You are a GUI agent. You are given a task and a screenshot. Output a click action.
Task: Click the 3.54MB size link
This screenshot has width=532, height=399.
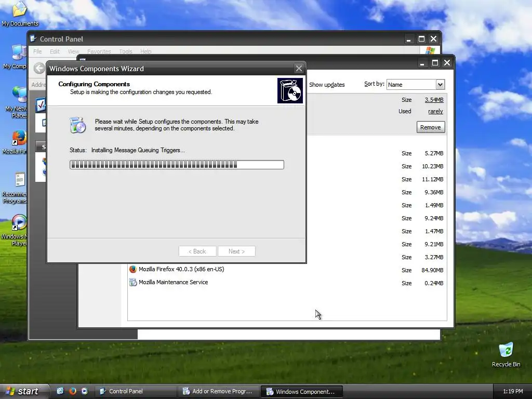[x=434, y=100]
